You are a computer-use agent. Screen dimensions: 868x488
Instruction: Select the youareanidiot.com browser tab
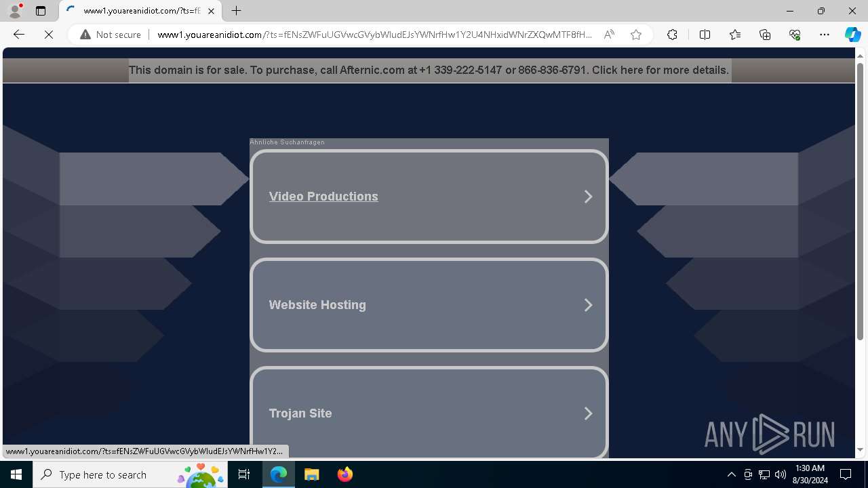140,11
